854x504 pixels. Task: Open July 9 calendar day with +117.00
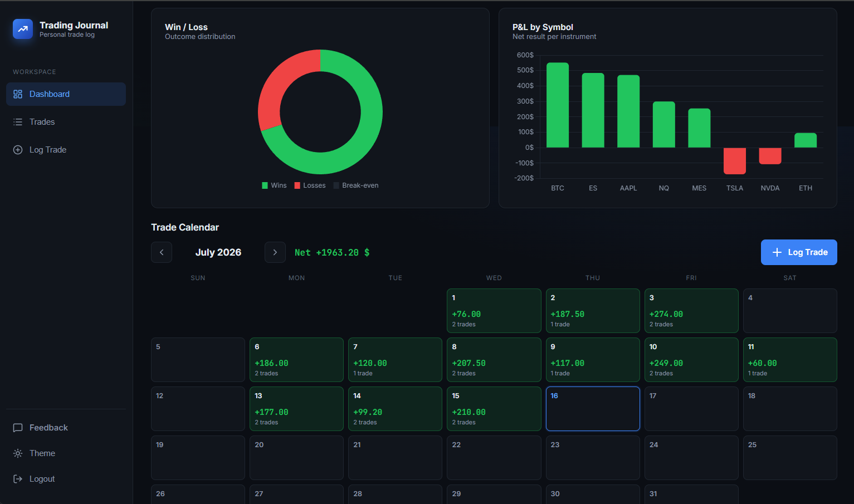pyautogui.click(x=593, y=360)
